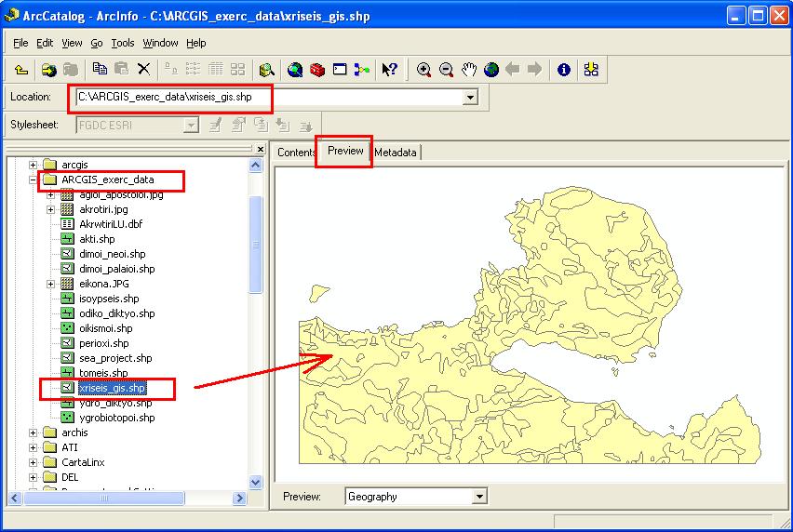Select the Zoom In tool
This screenshot has height=532, width=793.
pos(423,69)
